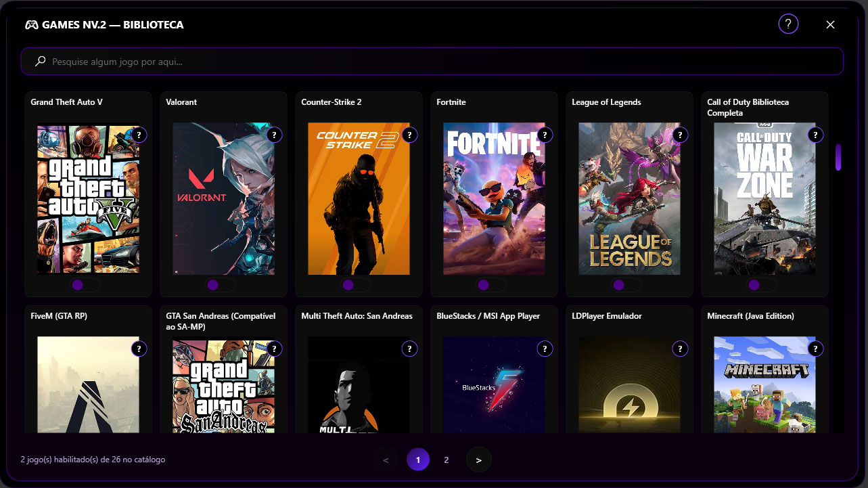The image size is (868, 488).
Task: Go to page 2 of the catalog
Action: pyautogui.click(x=447, y=460)
